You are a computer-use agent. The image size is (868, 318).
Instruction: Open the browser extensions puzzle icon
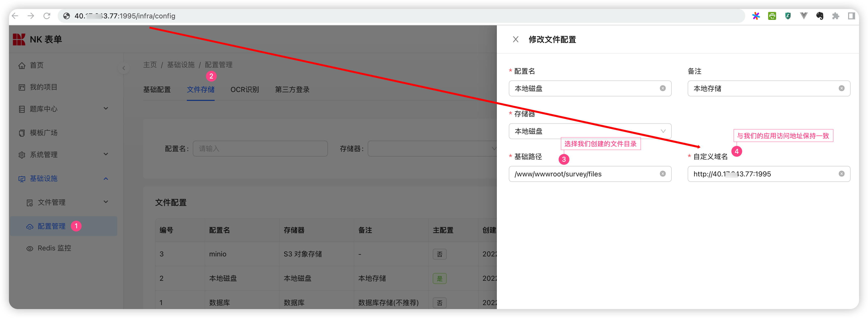[x=835, y=16]
